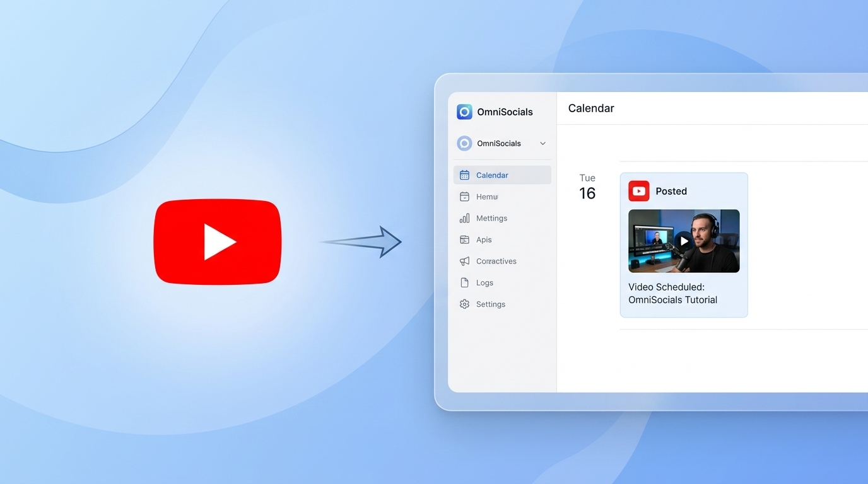868x484 pixels.
Task: Click the gear icon beside Settings
Action: 464,304
